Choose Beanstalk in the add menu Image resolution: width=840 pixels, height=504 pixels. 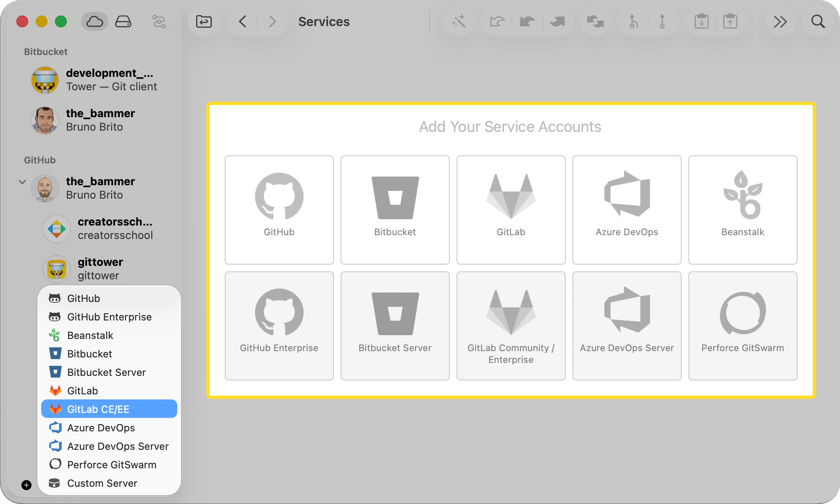pyautogui.click(x=109, y=335)
